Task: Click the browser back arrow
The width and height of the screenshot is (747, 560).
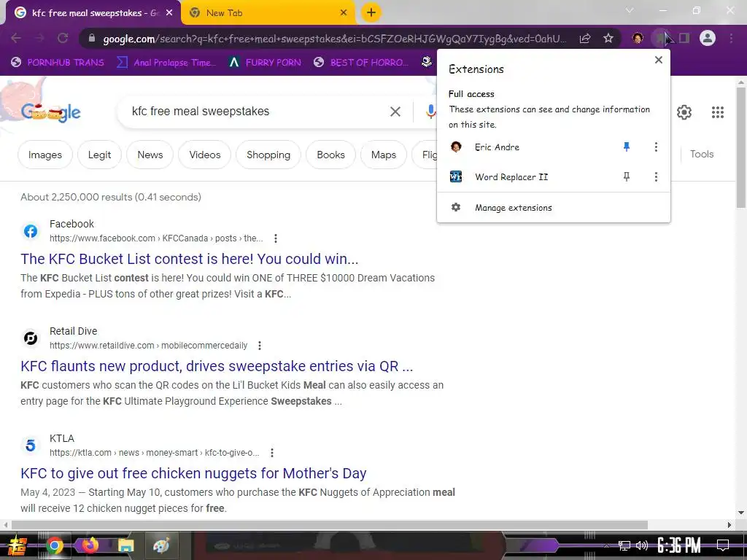Action: pyautogui.click(x=16, y=38)
